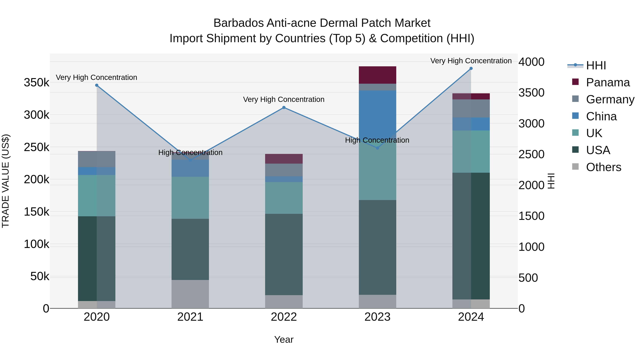Click the HHI data point for 2022

coord(284,107)
